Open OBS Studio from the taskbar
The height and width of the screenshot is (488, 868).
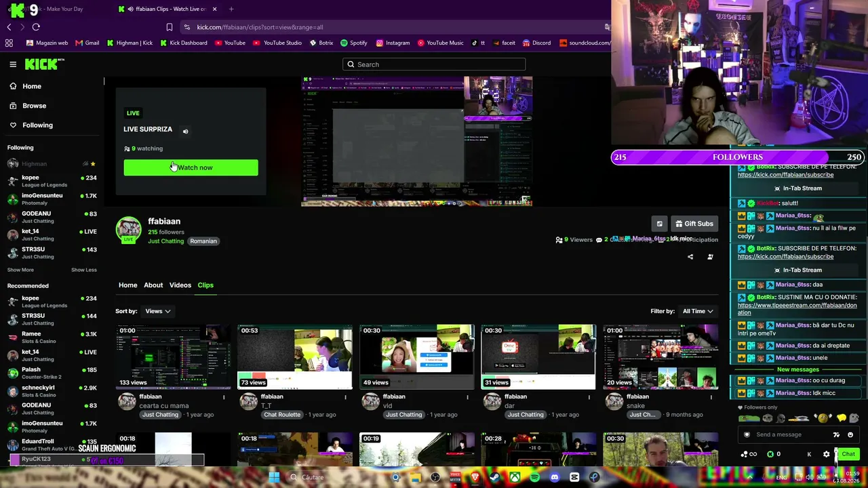coord(435,477)
